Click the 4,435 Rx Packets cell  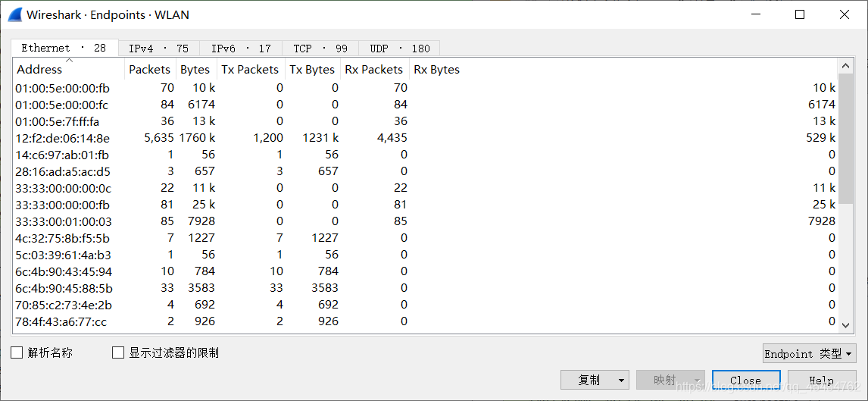[x=392, y=137]
